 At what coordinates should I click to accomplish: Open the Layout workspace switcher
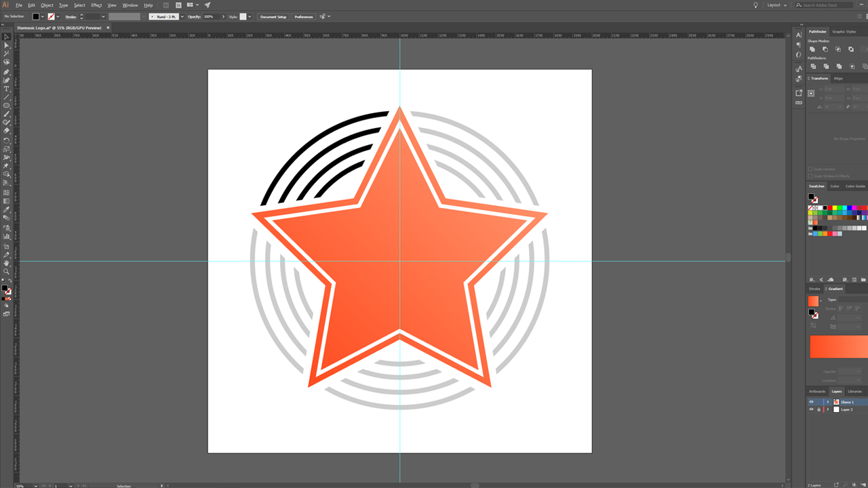(x=776, y=5)
